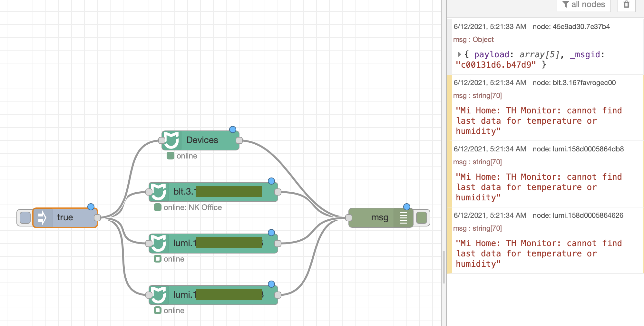Click the Mi Home icon on the bottom lumi node

[x=159, y=294]
